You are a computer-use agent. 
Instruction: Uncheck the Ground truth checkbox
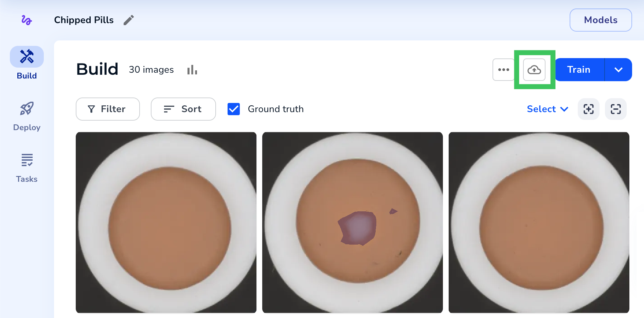click(233, 109)
